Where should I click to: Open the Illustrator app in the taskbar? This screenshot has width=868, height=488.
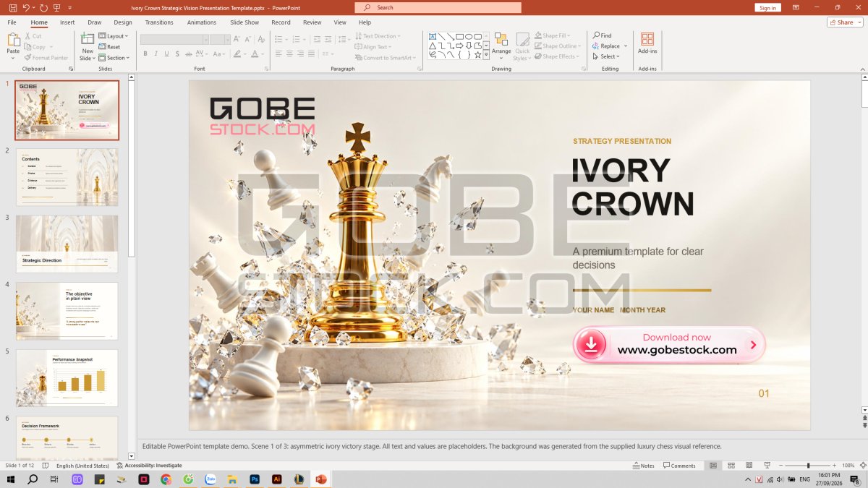coord(276,479)
